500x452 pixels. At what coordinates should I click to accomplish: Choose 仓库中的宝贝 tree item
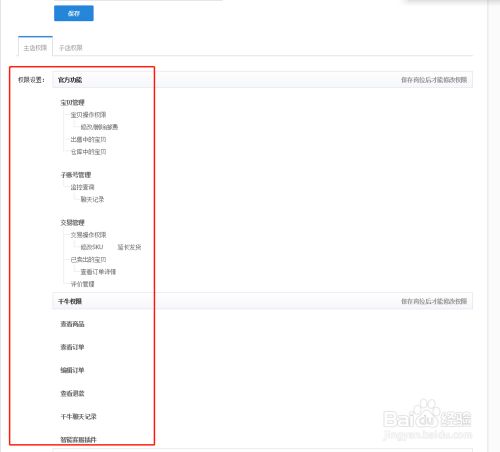88,152
